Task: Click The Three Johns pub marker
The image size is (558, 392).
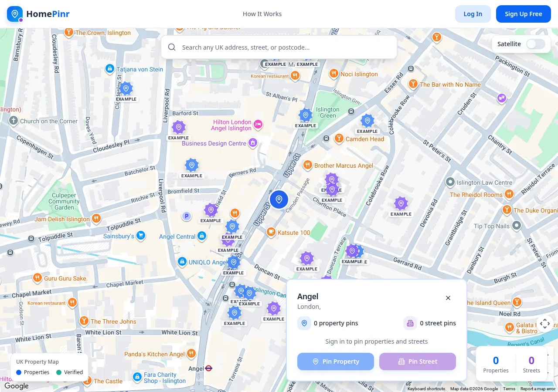Action: (84, 321)
